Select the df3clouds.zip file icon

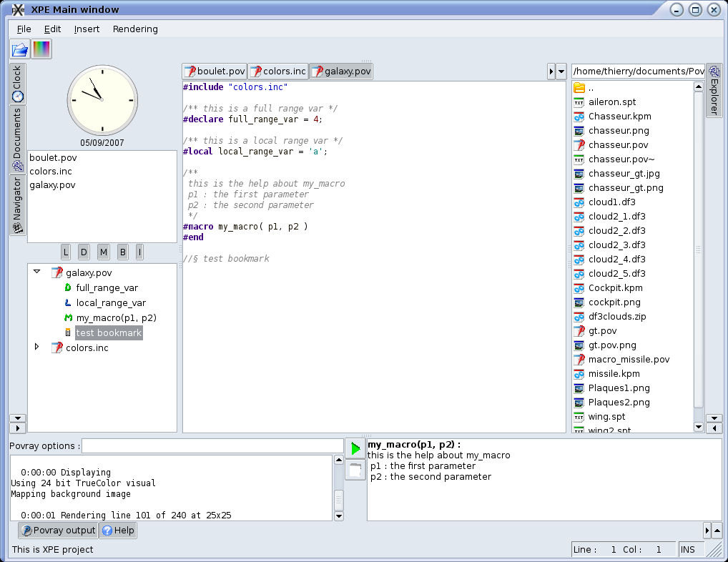coord(579,317)
